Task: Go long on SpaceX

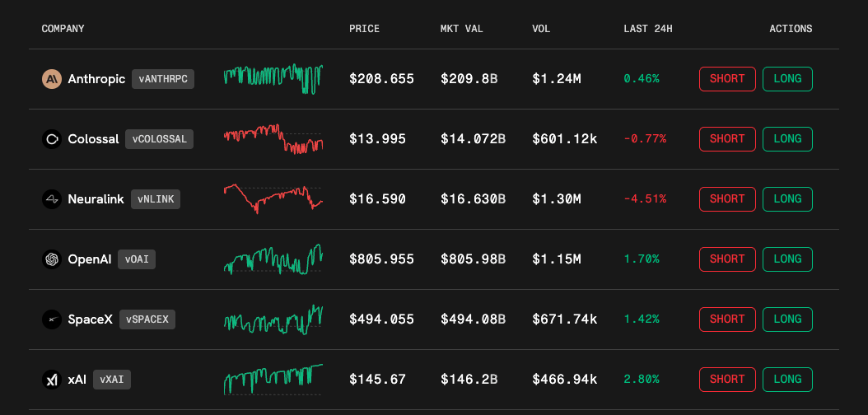Action: [x=787, y=319]
